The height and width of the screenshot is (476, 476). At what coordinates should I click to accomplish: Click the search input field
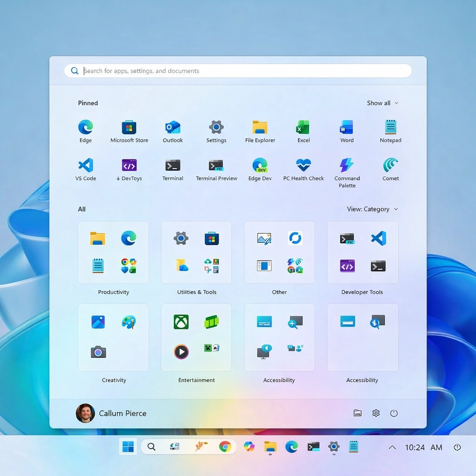coord(238,71)
